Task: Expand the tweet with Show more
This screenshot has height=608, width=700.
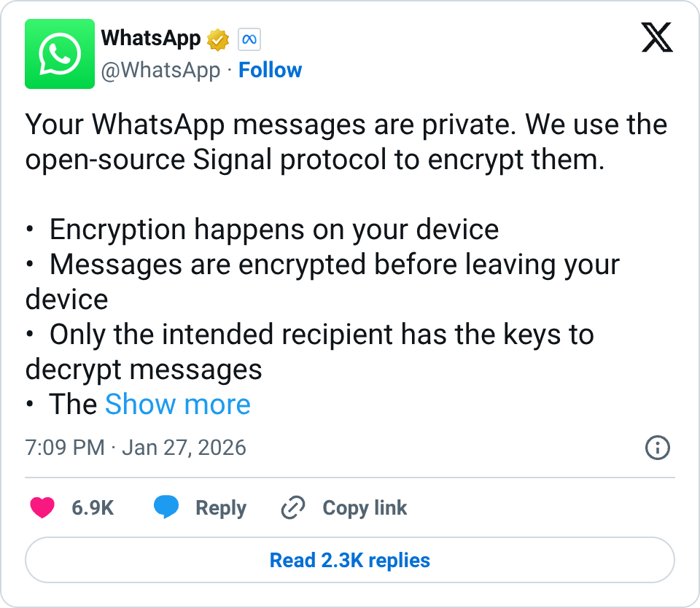Action: (178, 405)
